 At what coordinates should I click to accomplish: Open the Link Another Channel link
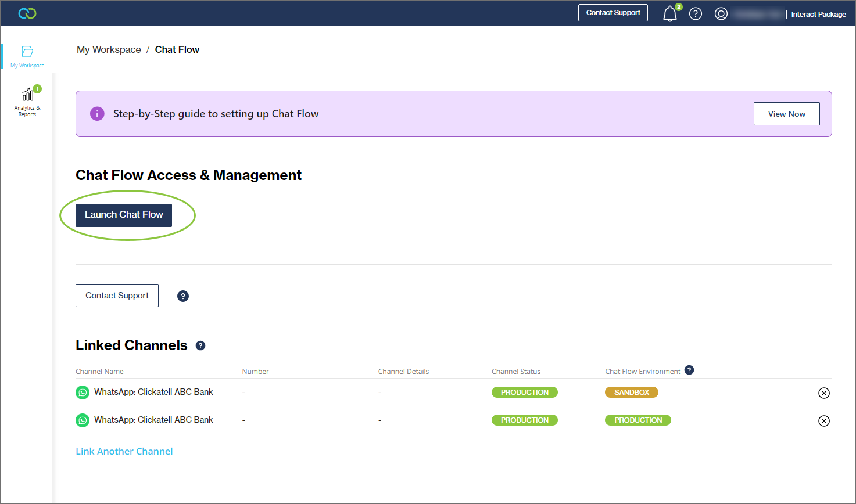point(124,451)
